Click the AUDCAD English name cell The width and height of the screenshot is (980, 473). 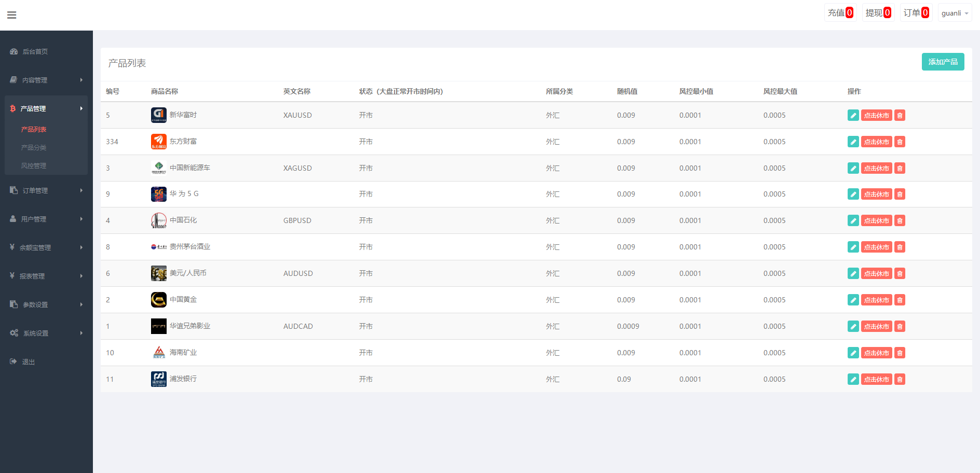click(298, 326)
